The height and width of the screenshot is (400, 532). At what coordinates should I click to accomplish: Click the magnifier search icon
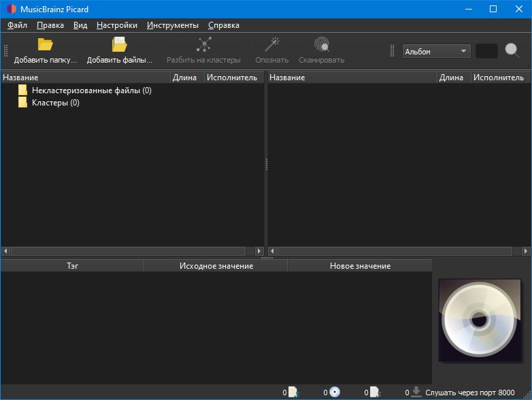[x=512, y=51]
